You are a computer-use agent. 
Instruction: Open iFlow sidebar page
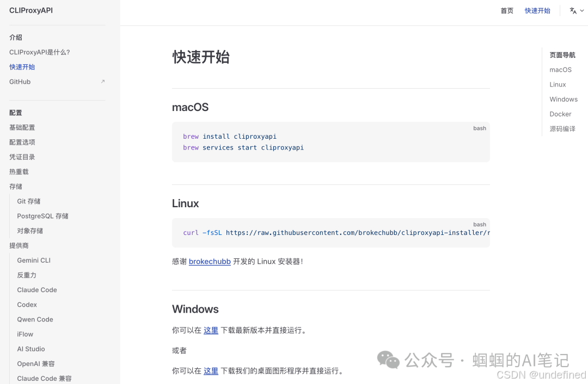tap(25, 334)
